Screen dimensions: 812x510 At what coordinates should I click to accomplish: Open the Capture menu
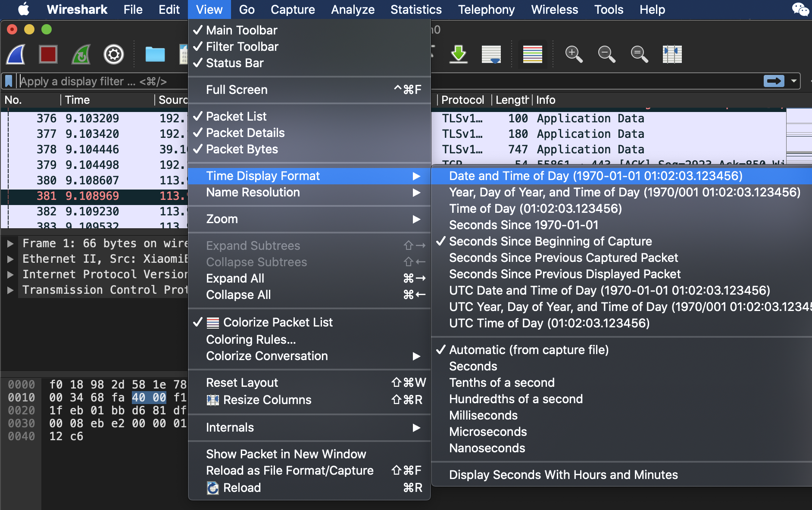point(293,9)
